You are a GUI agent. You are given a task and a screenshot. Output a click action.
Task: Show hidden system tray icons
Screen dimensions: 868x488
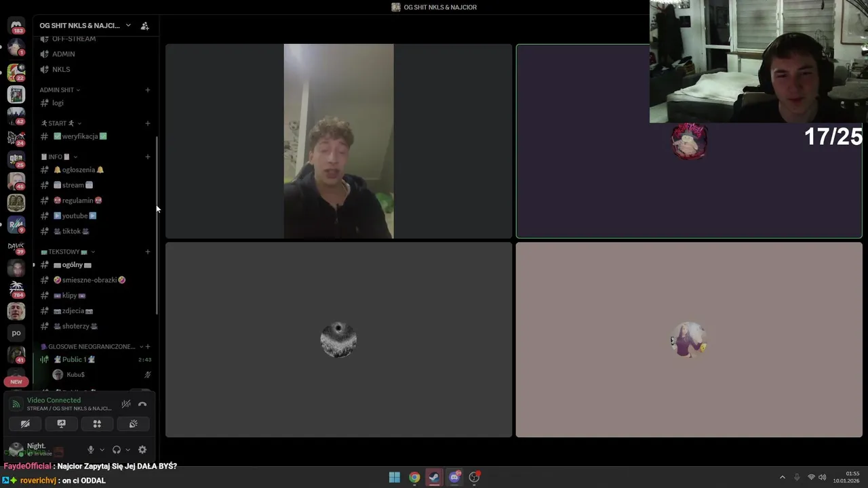click(782, 477)
